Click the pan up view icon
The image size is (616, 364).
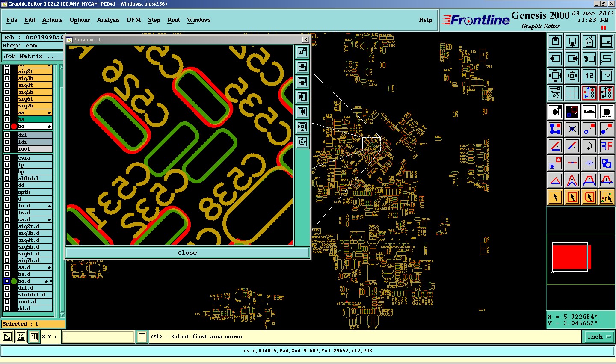(x=555, y=41)
